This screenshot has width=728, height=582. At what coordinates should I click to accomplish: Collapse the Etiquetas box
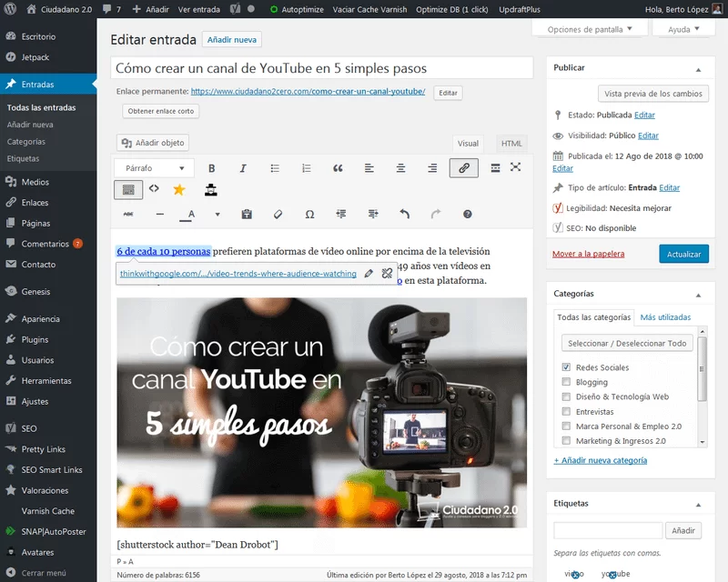click(x=698, y=505)
